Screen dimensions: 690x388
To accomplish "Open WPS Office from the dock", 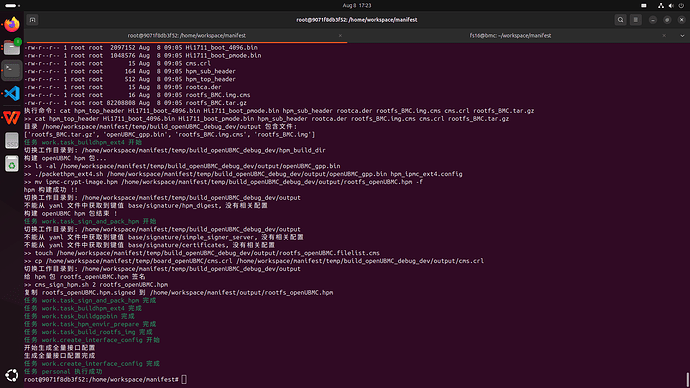I will (12, 117).
